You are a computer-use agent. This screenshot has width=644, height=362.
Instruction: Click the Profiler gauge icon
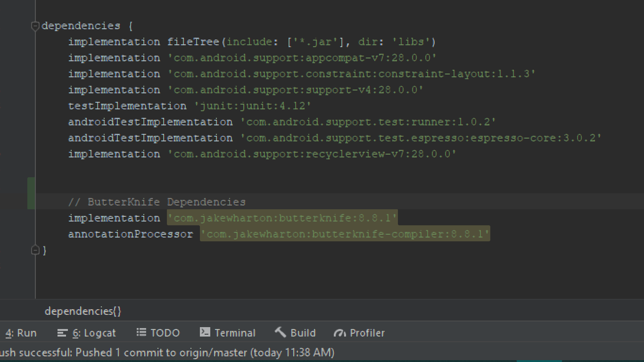point(339,333)
